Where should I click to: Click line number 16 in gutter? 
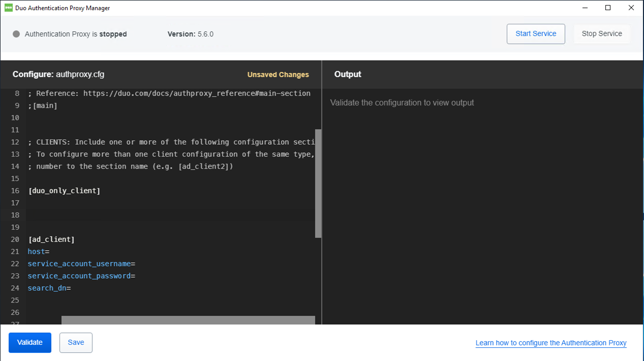pos(15,191)
